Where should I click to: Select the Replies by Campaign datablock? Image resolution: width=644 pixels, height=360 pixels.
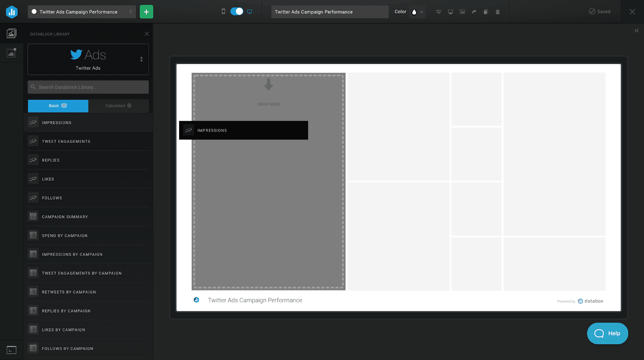(x=88, y=311)
